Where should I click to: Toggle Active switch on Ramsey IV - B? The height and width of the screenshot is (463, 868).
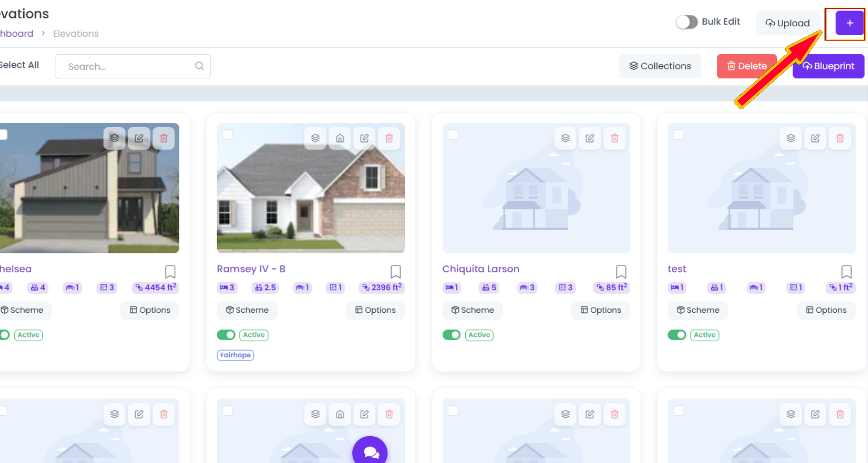[x=226, y=335]
